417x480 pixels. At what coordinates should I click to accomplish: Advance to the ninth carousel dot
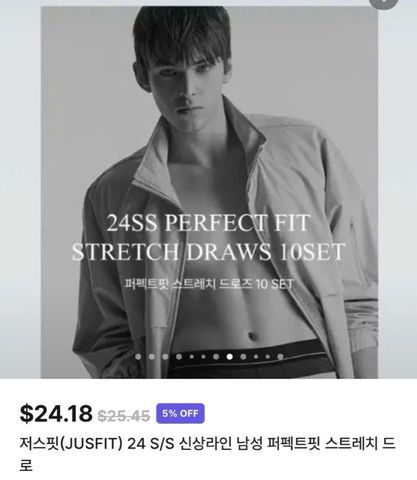[243, 357]
